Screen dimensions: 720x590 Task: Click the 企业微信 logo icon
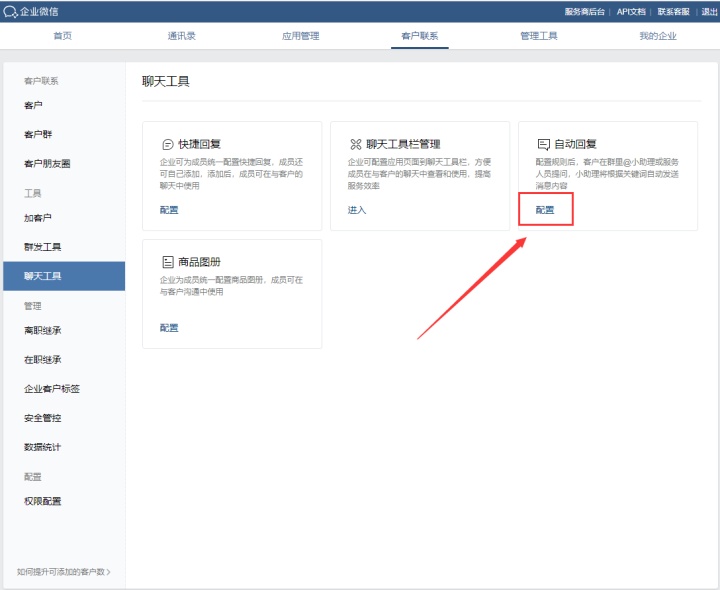(11, 11)
